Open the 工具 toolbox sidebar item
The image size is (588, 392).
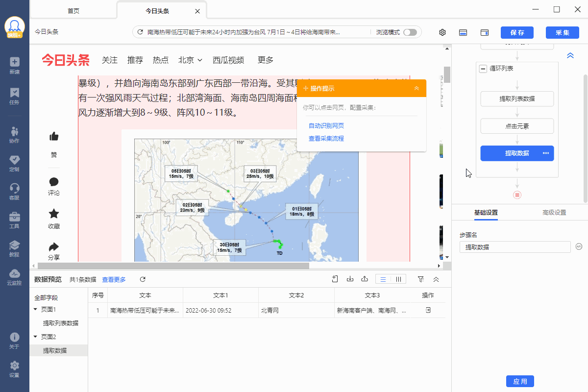pos(14,220)
